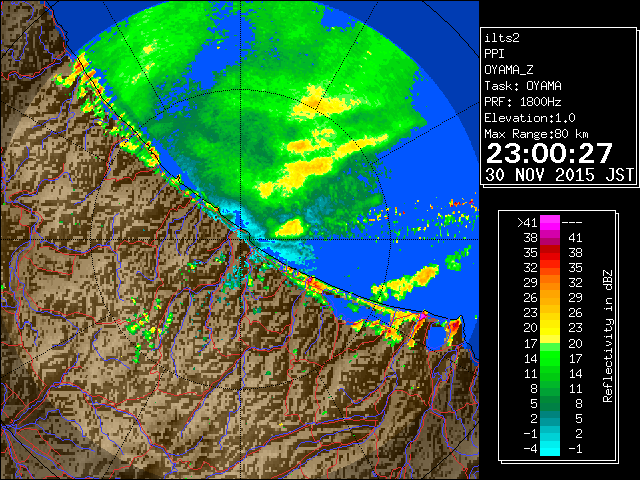Viewport: 640px width, 480px height.
Task: Pick the cyan band at the color scale bottom
Action: point(550,449)
